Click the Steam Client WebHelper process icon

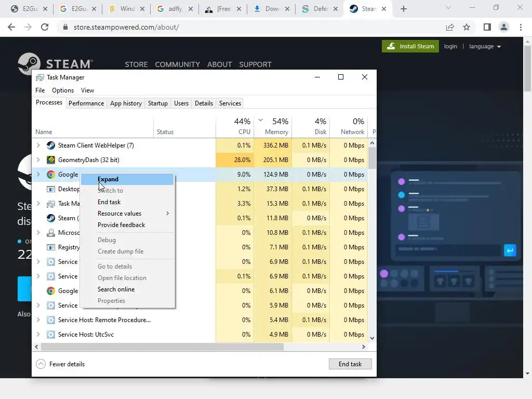51,145
